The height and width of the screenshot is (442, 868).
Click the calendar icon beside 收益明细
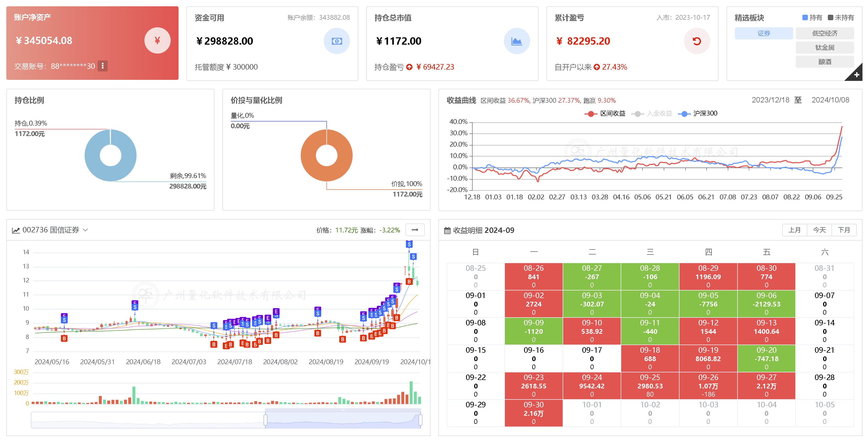447,231
